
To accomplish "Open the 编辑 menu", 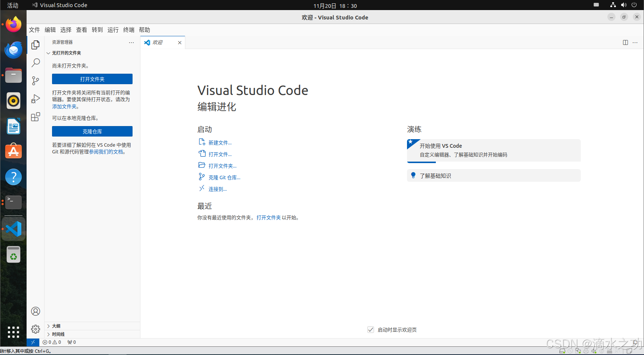I will [50, 30].
